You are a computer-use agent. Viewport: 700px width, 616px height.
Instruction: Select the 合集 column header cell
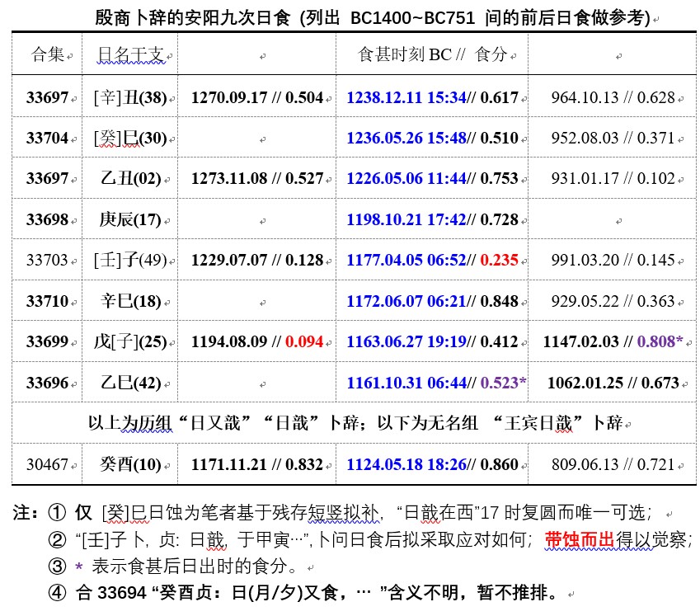click(x=47, y=54)
